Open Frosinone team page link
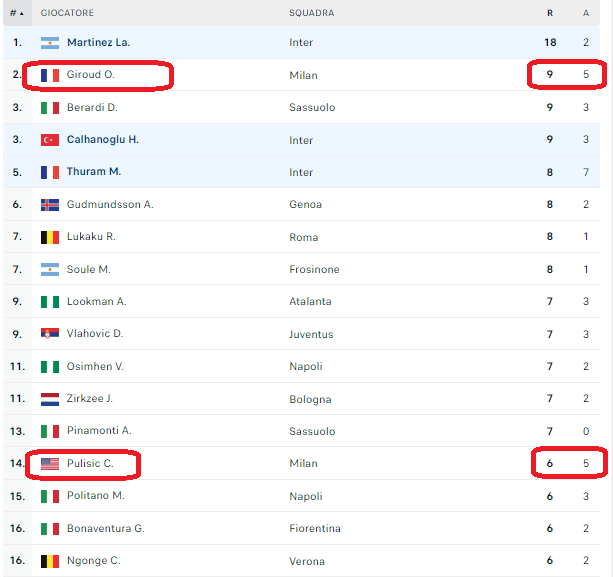 point(314,269)
